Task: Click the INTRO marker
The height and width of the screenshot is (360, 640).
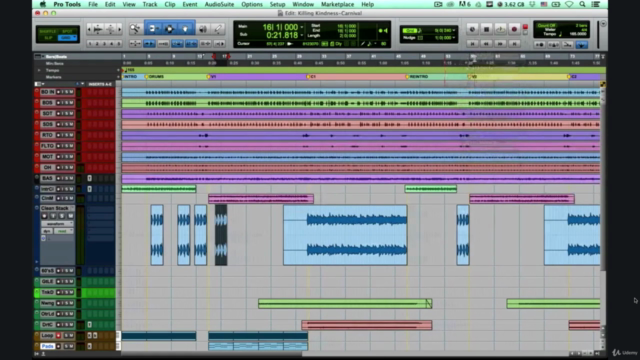Action: (130, 76)
